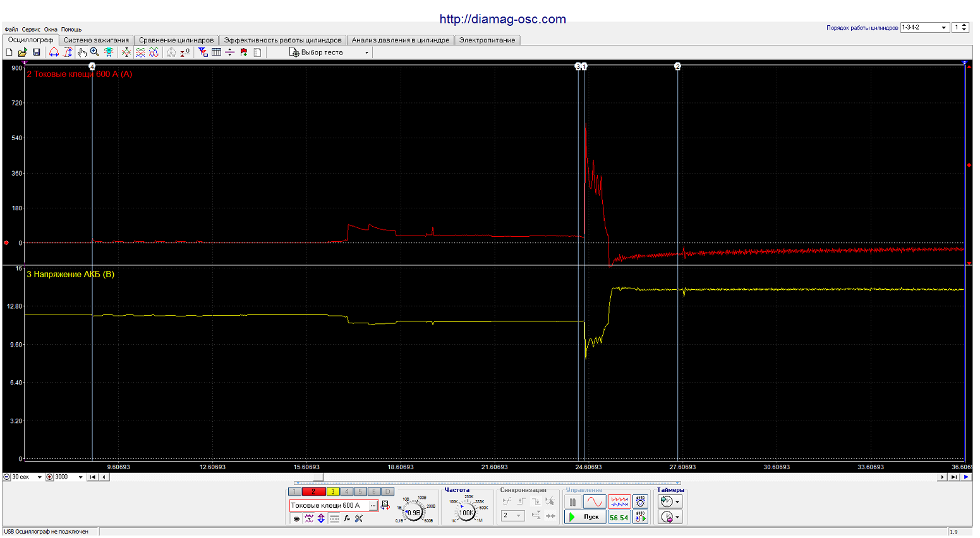This screenshot has height=538, width=980.
Task: Open the Помощь menu
Action: 71,30
